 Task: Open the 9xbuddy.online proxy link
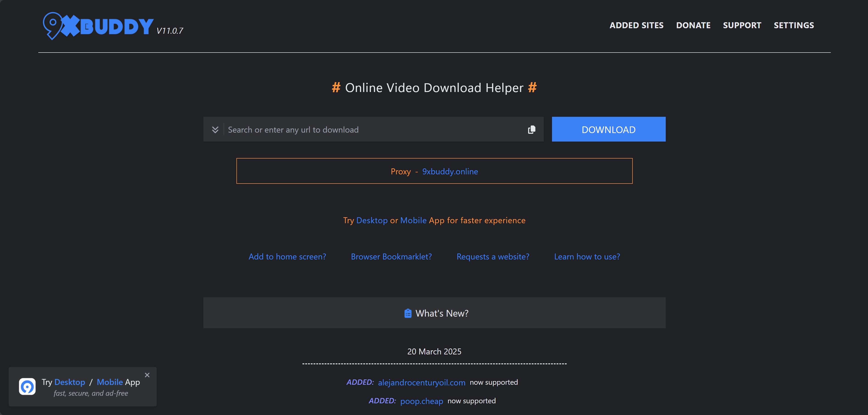pyautogui.click(x=450, y=172)
